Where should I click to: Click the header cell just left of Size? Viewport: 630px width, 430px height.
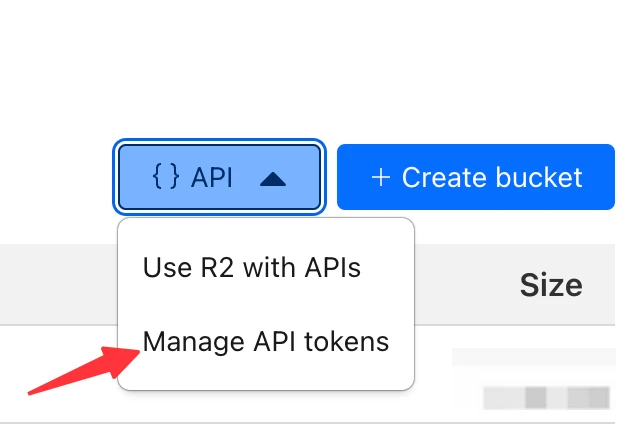460,286
